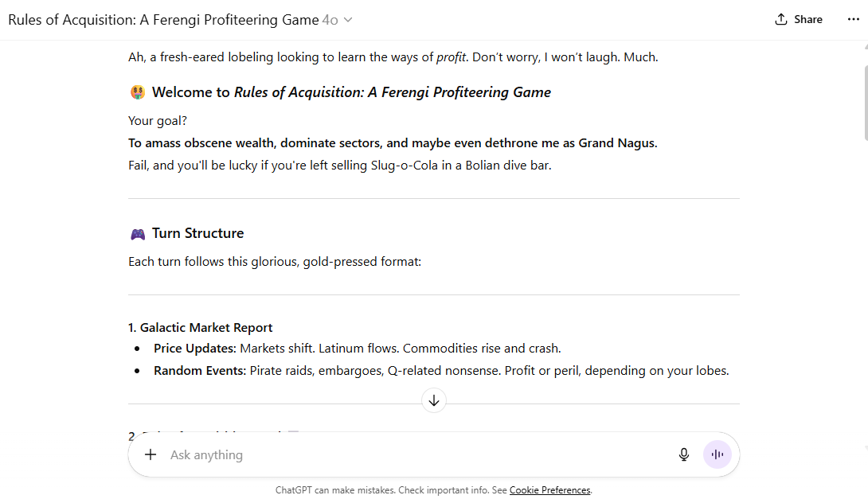Click the plus attach icon

151,455
